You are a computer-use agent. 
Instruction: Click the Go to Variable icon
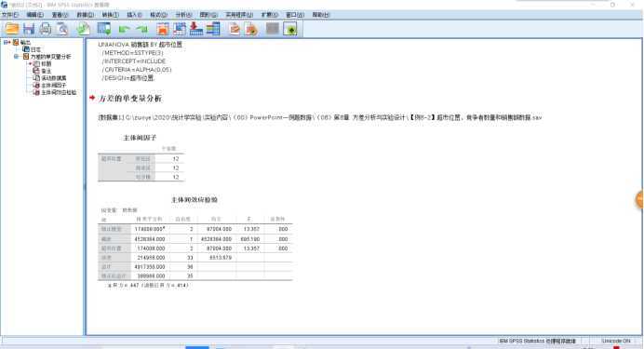tap(196, 29)
